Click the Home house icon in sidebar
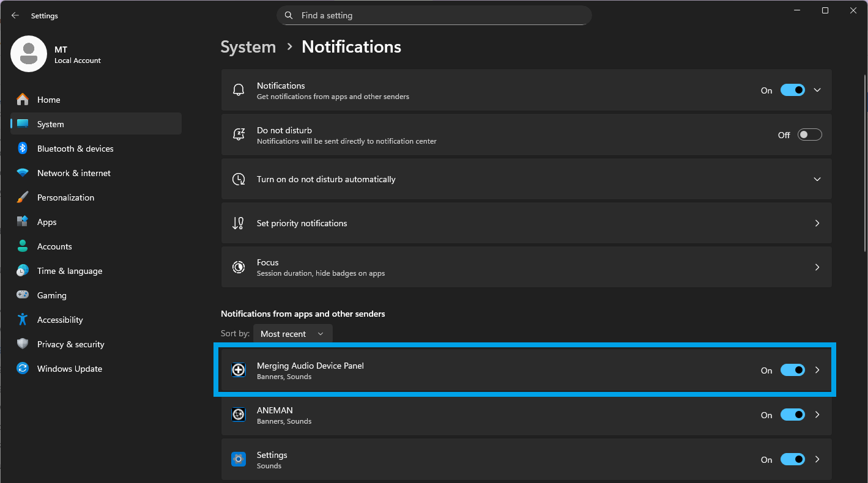 click(23, 100)
